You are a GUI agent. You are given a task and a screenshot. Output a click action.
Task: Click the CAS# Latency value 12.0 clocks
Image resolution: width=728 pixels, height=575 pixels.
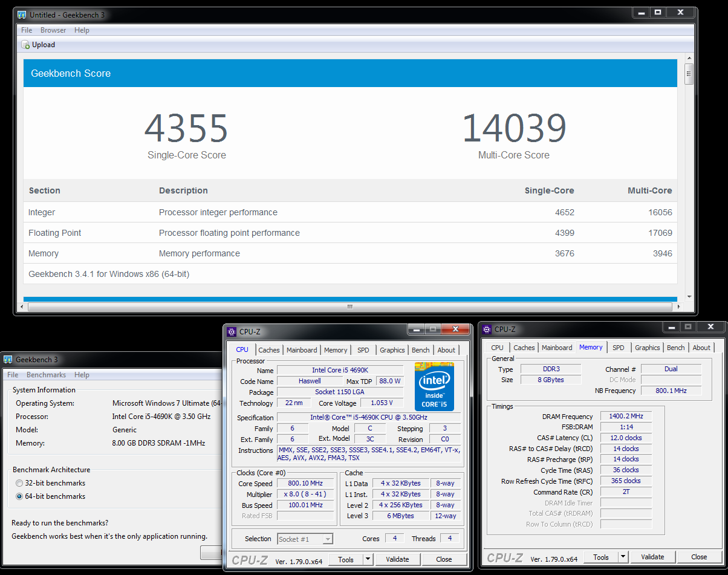pyautogui.click(x=626, y=438)
